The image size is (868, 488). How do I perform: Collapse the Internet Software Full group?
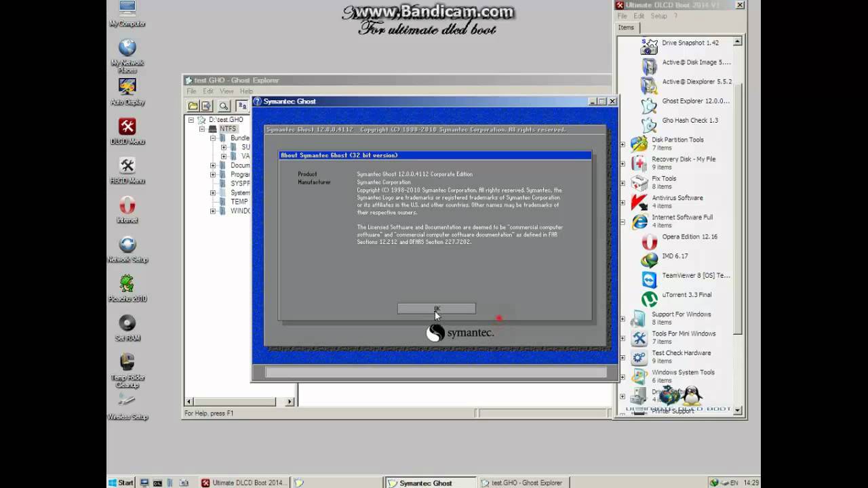coord(623,222)
